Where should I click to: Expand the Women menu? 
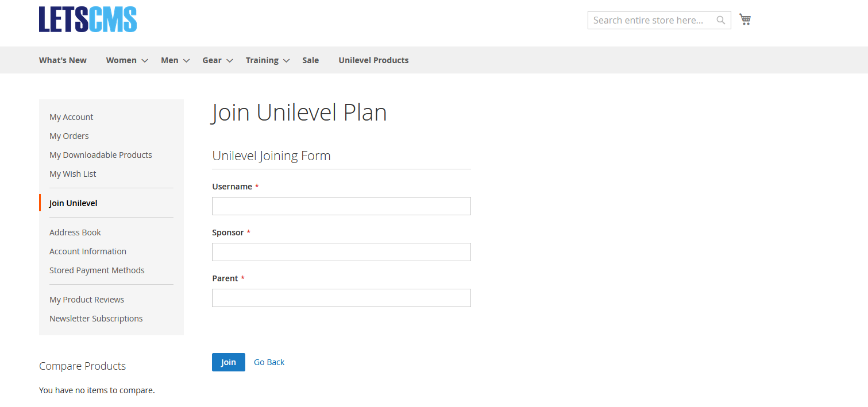(121, 60)
